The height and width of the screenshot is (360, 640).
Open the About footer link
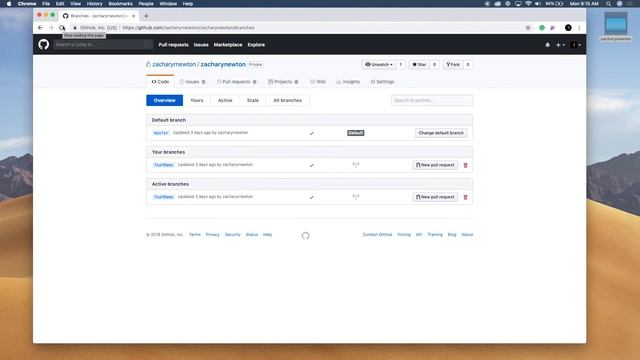point(467,235)
